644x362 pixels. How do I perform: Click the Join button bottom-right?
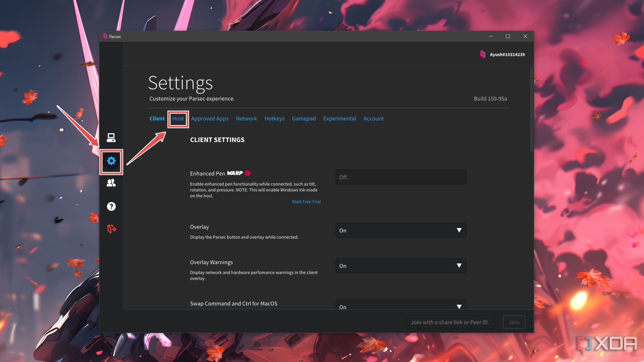coord(514,322)
